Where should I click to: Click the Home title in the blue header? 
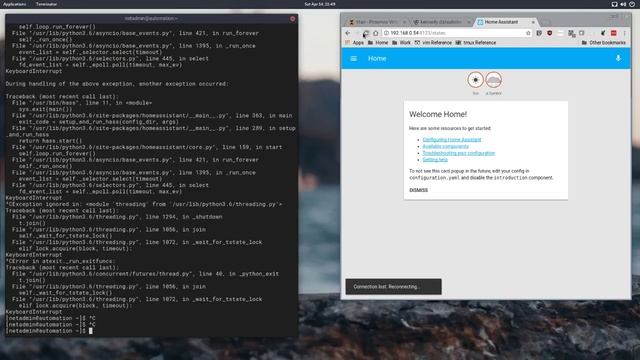click(377, 58)
